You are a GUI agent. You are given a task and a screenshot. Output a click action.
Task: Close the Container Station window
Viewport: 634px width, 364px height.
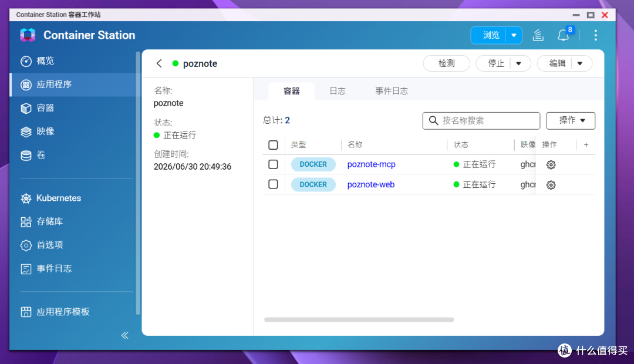click(x=605, y=15)
